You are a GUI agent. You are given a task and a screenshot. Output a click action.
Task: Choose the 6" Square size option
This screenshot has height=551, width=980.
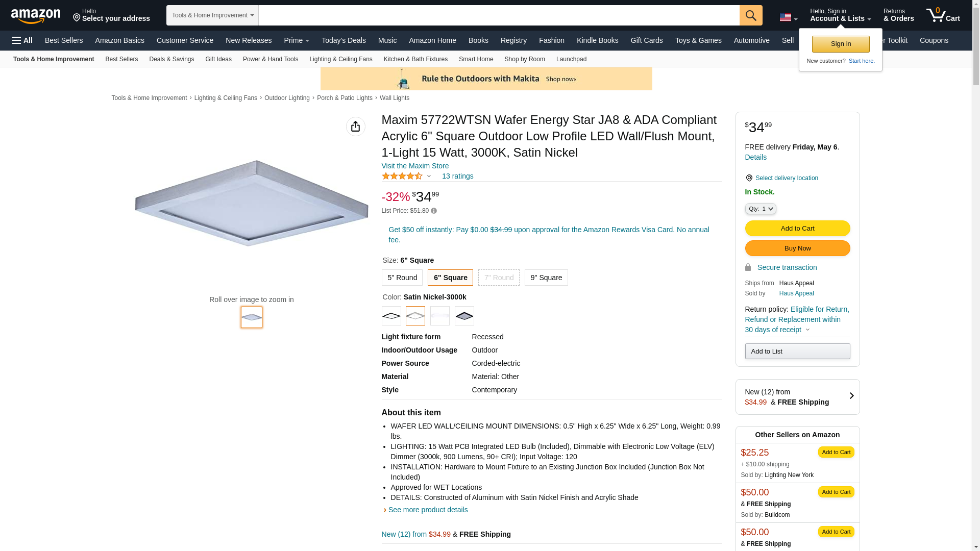[450, 278]
